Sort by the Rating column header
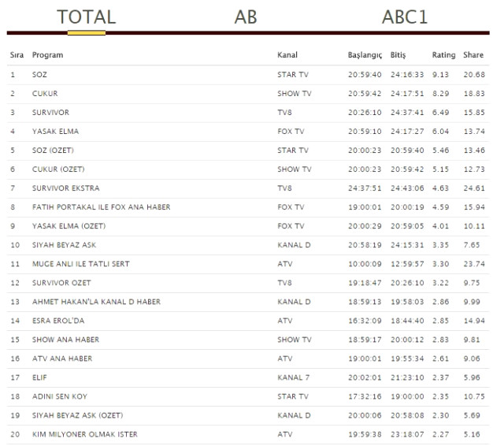Image resolution: width=504 pixels, height=446 pixels. [x=443, y=55]
